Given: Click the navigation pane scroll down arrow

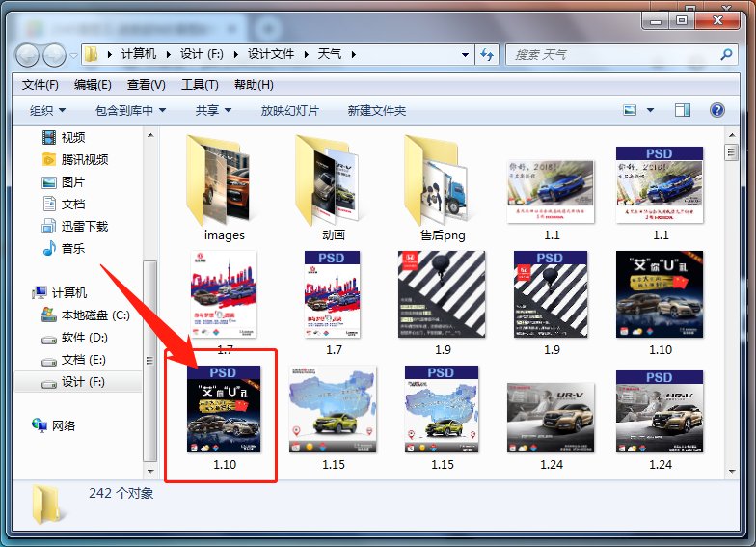Looking at the screenshot, I should (x=150, y=471).
